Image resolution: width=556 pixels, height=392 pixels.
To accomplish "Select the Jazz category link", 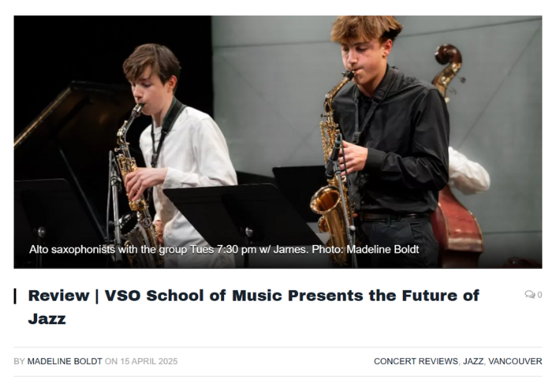I will click(473, 361).
